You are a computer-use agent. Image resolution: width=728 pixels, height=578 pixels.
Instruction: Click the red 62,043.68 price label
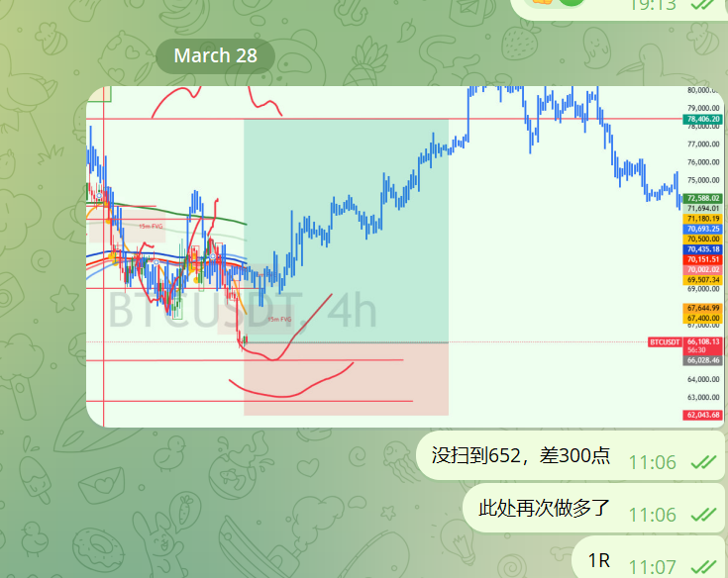pos(702,415)
